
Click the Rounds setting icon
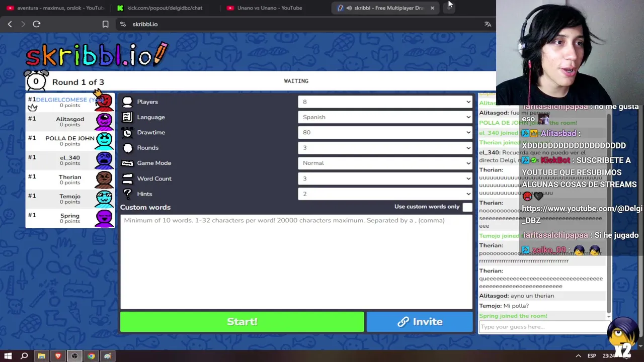[x=127, y=148]
